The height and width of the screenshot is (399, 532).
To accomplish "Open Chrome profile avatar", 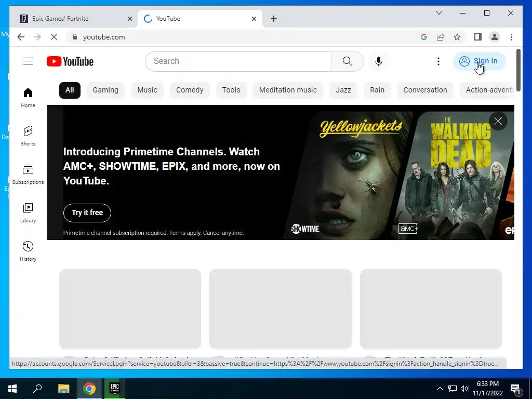I will 495,37.
